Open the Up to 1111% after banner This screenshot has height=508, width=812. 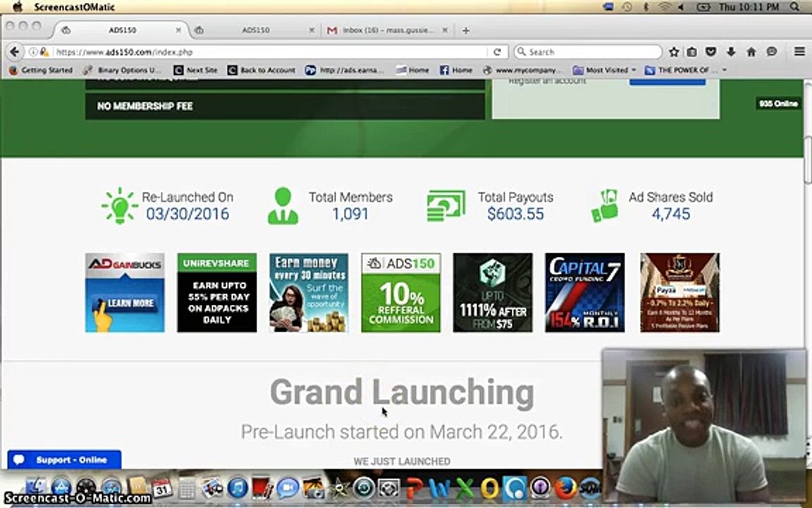[493, 293]
